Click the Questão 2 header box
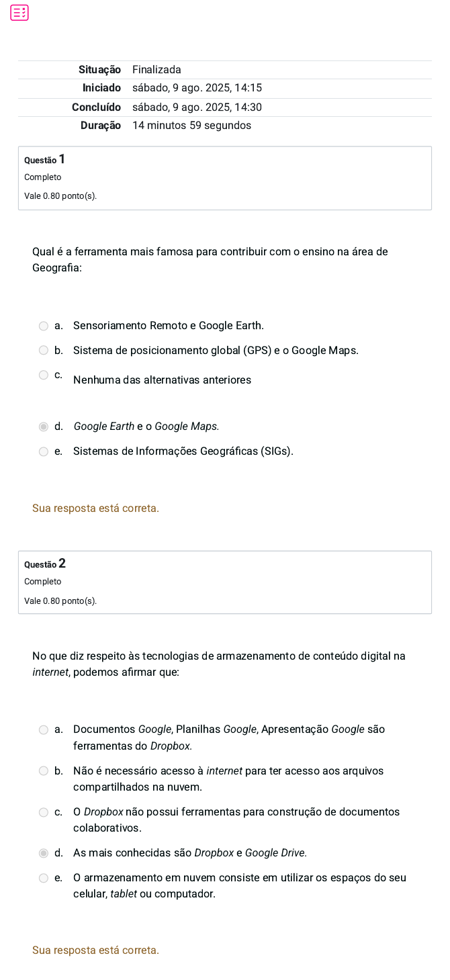 (225, 582)
